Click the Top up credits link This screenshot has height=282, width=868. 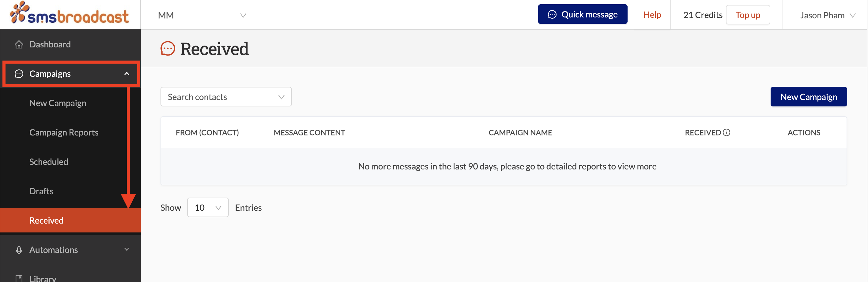click(748, 14)
